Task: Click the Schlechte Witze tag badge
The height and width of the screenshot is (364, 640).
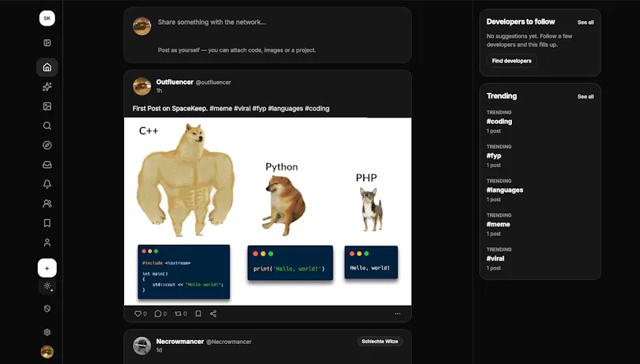Action: click(x=380, y=341)
